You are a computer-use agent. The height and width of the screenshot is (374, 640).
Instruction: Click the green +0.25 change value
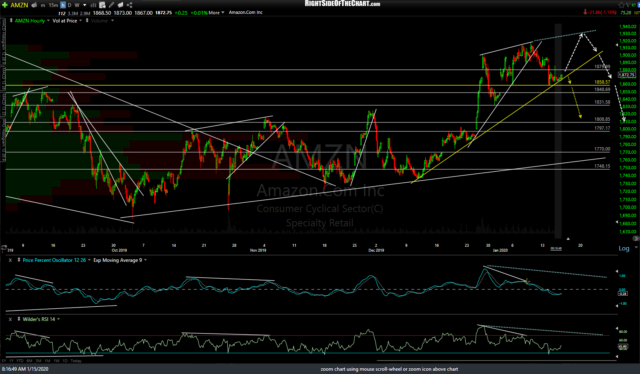181,13
